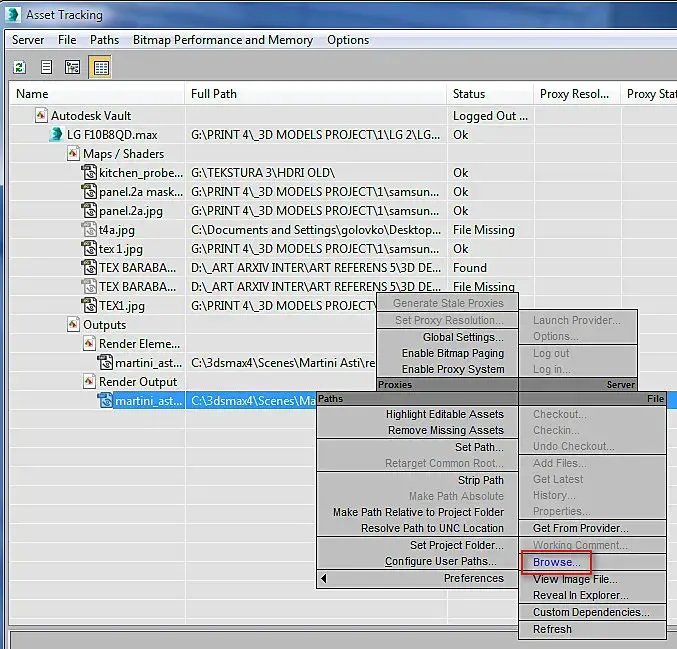Click t4a.jpg 'File Missing' status cell
This screenshot has height=649, width=677.
[484, 230]
